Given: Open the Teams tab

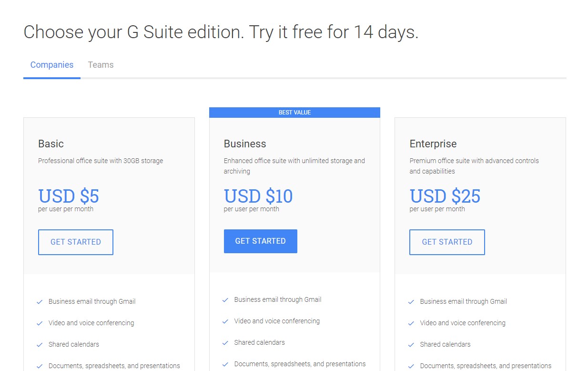Looking at the screenshot, I should [x=101, y=65].
